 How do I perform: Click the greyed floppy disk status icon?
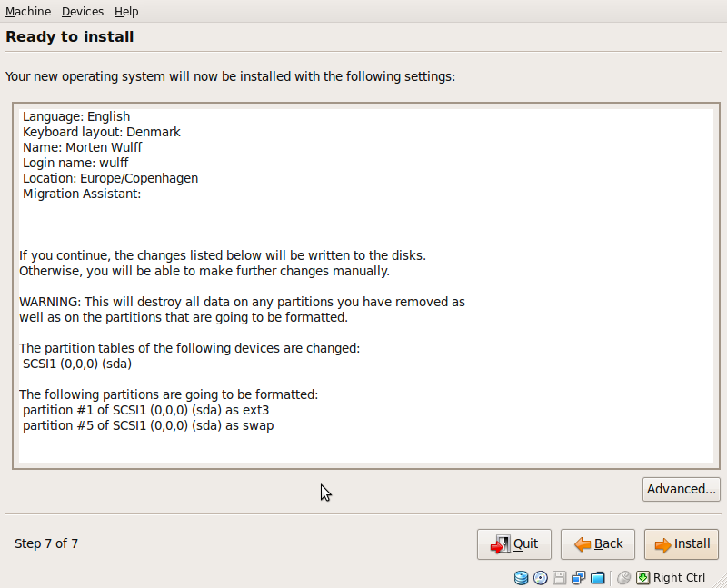(559, 578)
